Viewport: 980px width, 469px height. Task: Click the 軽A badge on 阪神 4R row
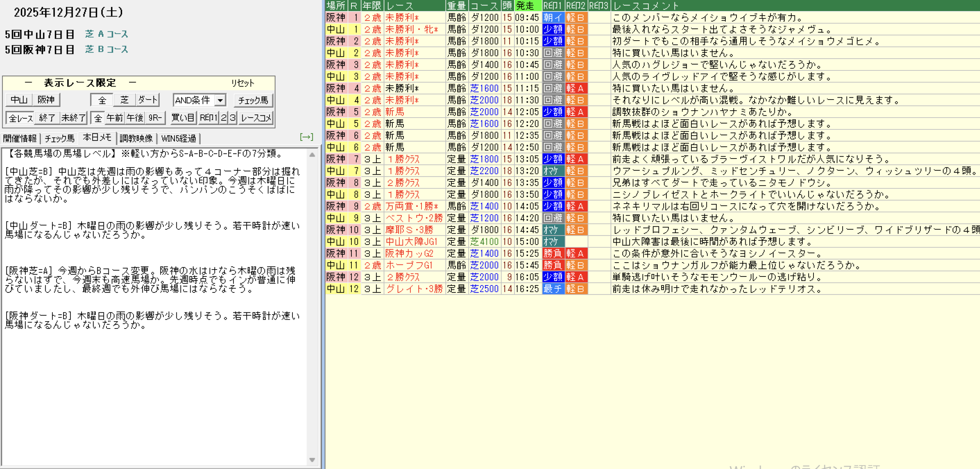pos(576,88)
